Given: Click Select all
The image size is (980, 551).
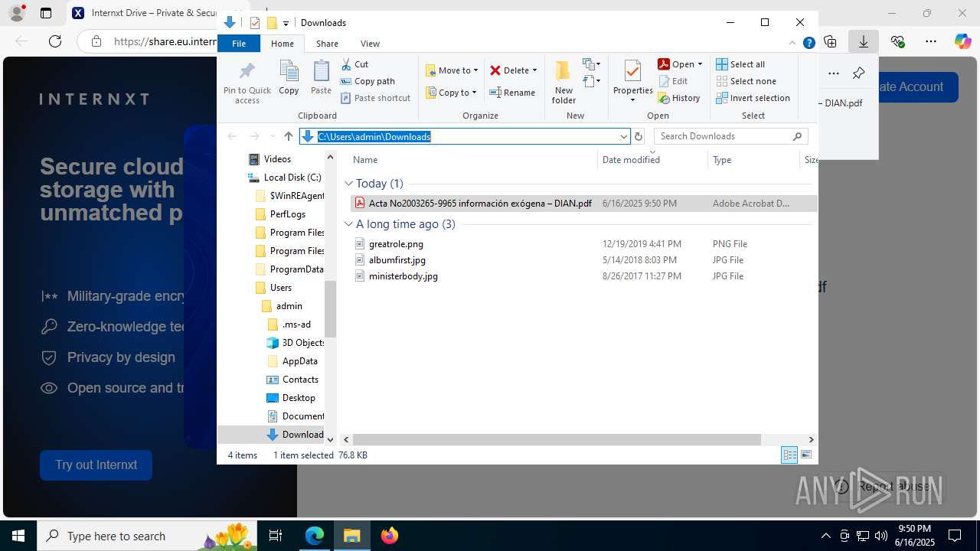Looking at the screenshot, I should tap(740, 64).
